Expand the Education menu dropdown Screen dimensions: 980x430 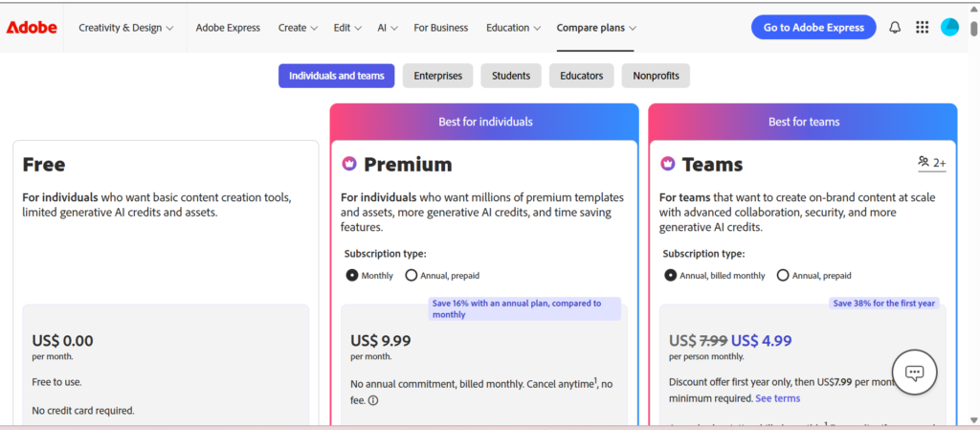(514, 28)
